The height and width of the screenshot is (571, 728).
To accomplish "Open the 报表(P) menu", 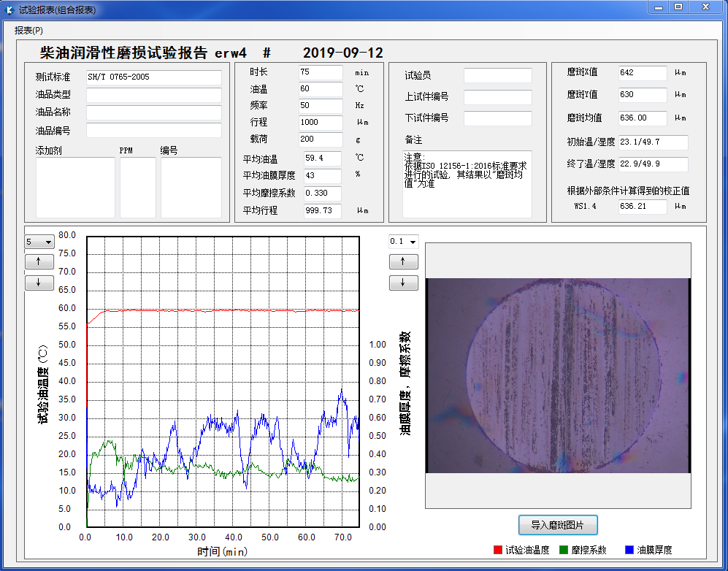I will point(28,31).
